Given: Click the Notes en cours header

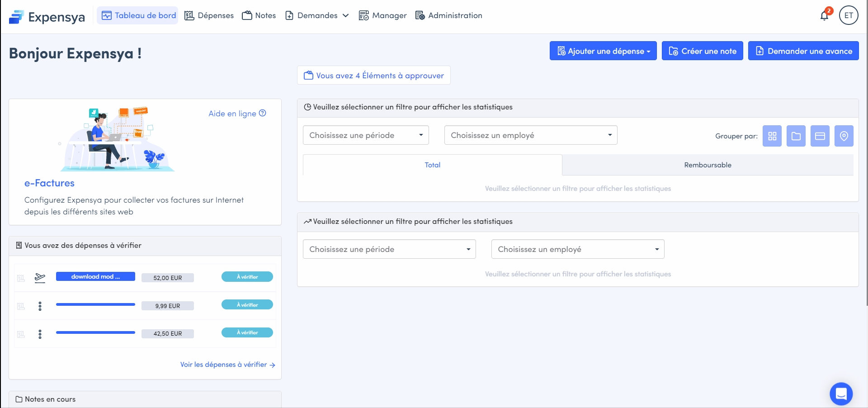Looking at the screenshot, I should point(145,399).
